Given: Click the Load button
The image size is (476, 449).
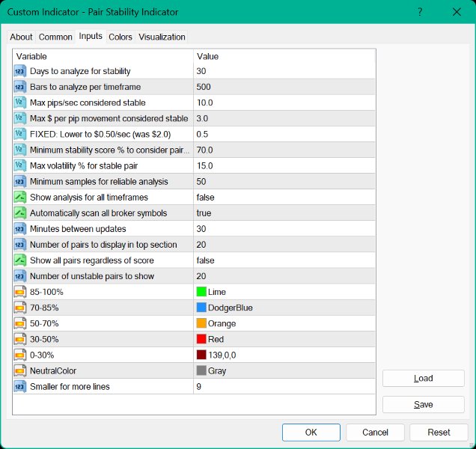Looking at the screenshot, I should click(423, 378).
